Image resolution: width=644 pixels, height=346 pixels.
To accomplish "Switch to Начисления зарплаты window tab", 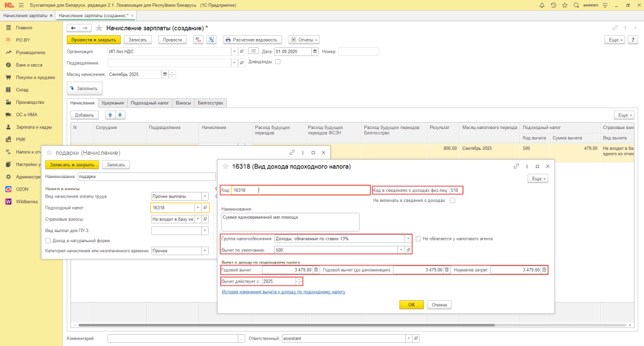I will (25, 16).
